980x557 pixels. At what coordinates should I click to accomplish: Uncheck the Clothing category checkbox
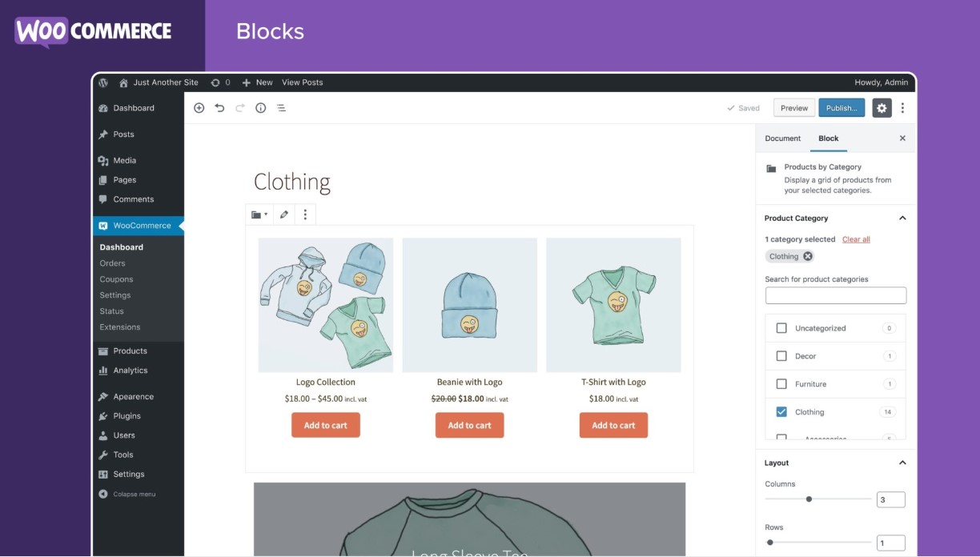coord(781,412)
